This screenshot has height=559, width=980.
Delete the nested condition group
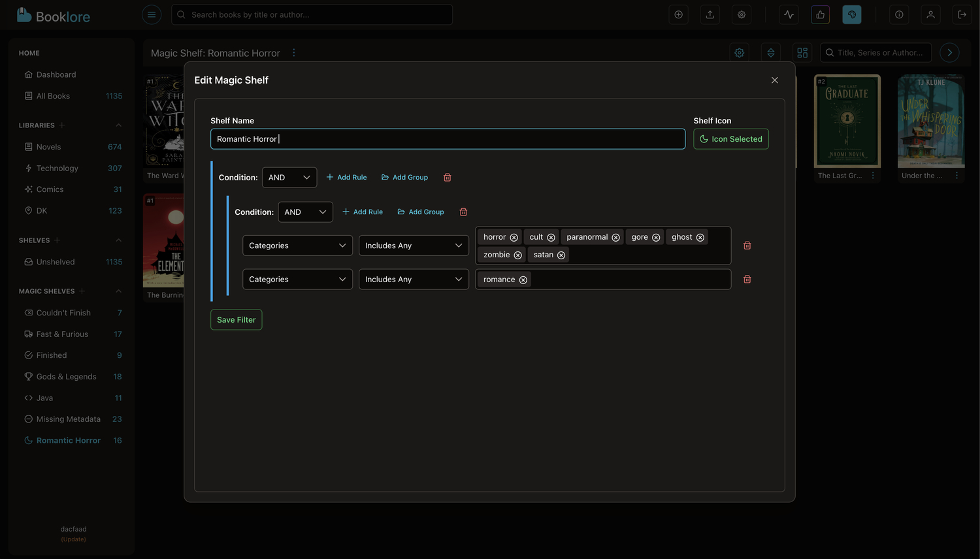[463, 212]
